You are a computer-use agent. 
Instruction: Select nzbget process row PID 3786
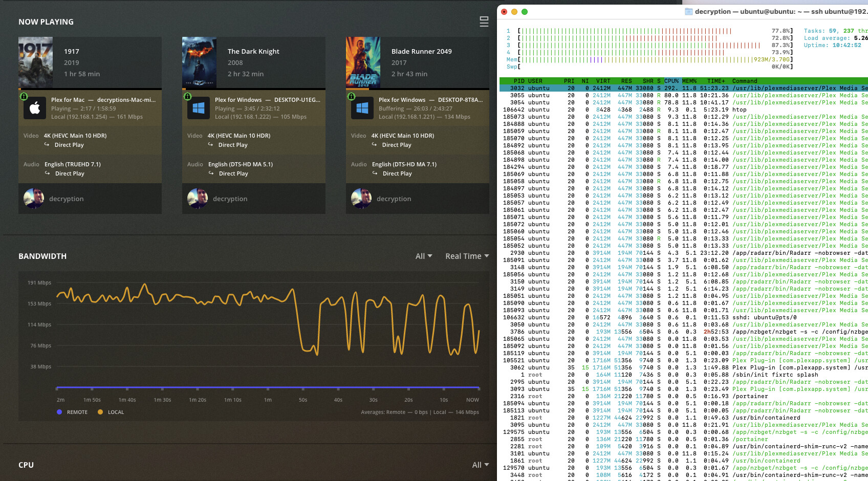point(684,332)
